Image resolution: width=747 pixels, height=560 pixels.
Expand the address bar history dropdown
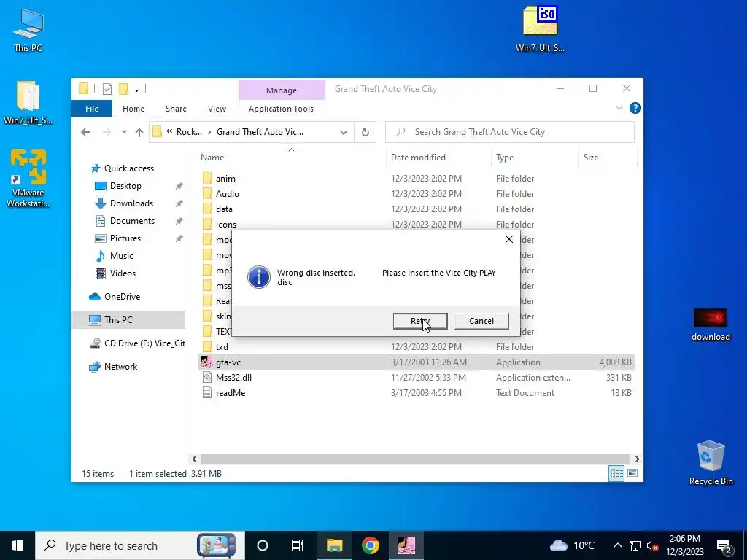pyautogui.click(x=344, y=133)
